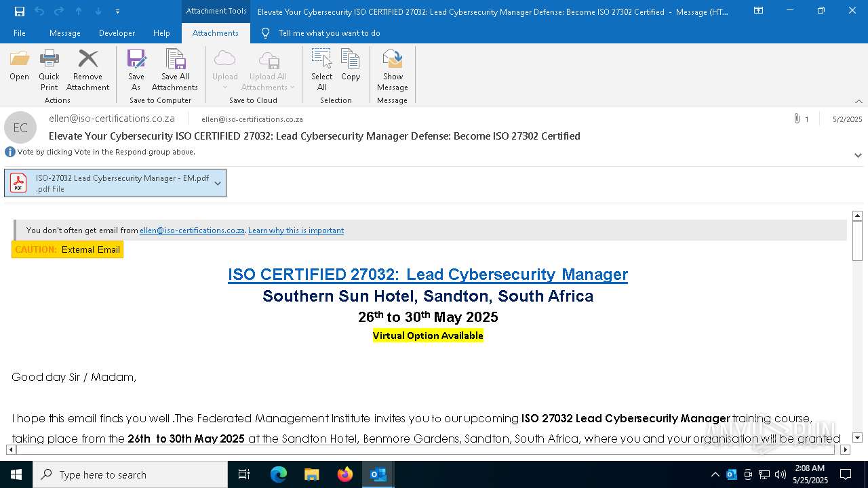Open the selected attachment
The height and width of the screenshot is (488, 868).
[19, 65]
